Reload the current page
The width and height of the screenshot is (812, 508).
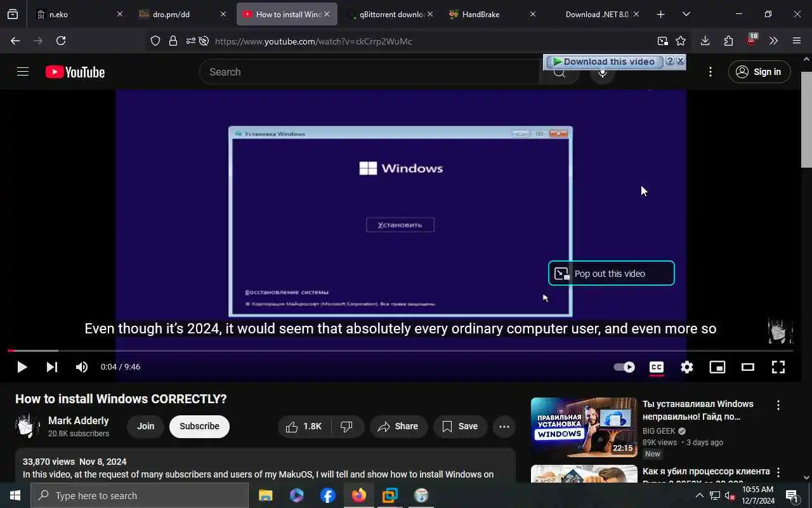click(x=61, y=41)
